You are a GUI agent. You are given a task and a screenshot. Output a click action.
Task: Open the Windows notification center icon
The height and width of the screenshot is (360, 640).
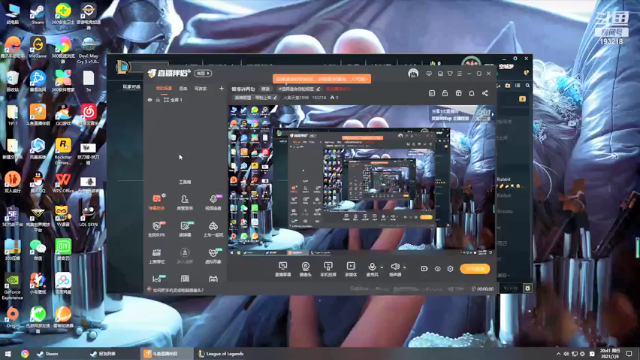tap(629, 353)
